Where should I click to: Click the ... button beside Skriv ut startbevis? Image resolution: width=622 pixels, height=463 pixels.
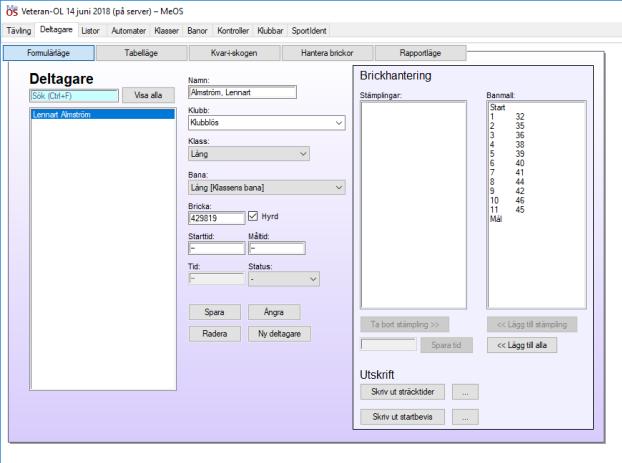(x=465, y=417)
